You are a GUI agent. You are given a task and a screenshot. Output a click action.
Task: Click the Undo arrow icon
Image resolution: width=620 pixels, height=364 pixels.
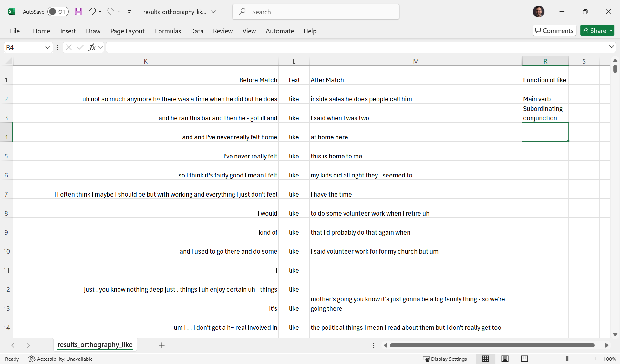tap(92, 12)
